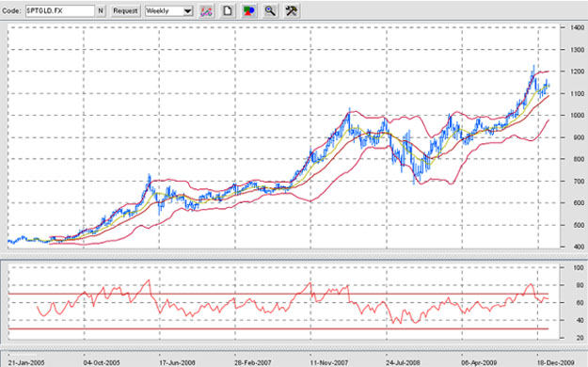
Task: Click the 1200 price axis label
Action: [578, 72]
